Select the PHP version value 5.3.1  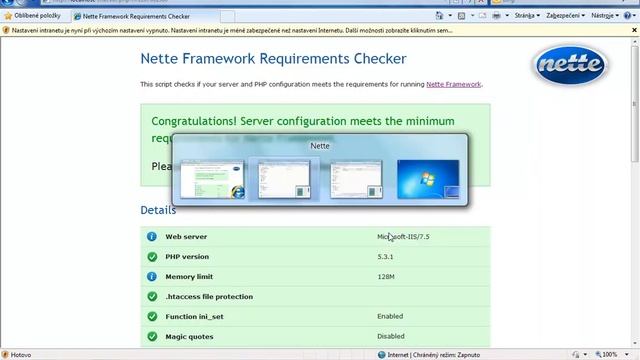pos(385,257)
